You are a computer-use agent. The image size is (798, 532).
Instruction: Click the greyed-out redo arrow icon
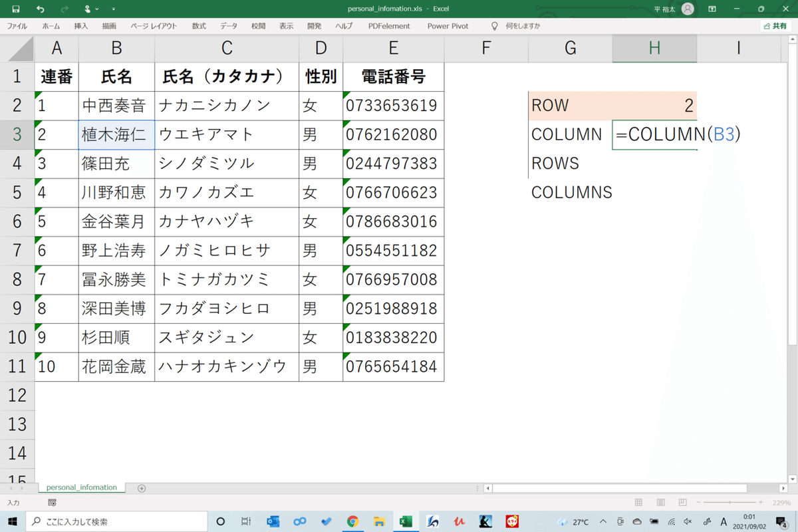tap(65, 9)
